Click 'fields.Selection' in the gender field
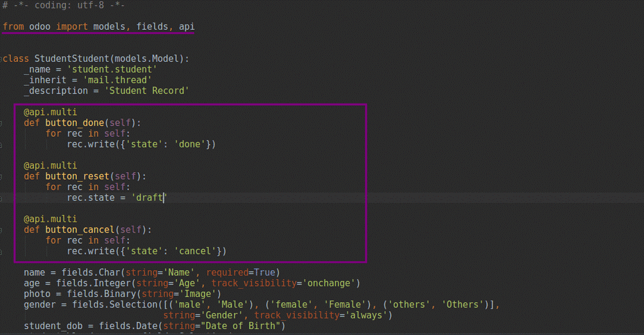The height and width of the screenshot is (335, 644). point(115,304)
